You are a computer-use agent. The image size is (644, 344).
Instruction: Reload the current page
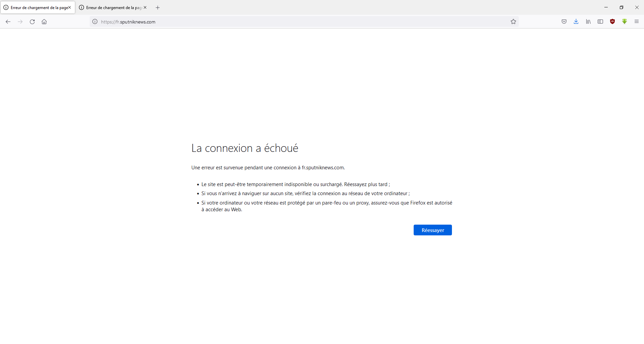pyautogui.click(x=32, y=22)
